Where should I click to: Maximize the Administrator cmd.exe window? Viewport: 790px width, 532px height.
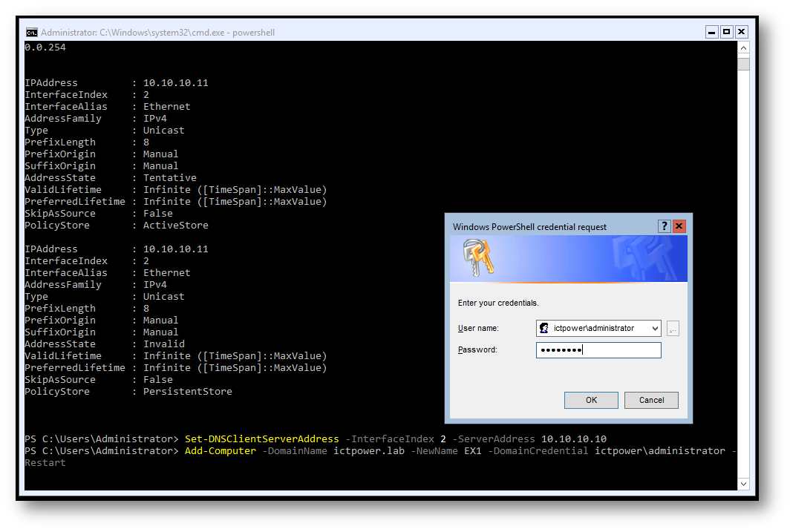click(x=727, y=32)
